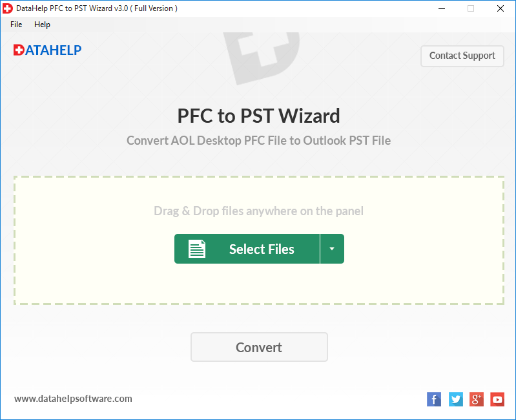Click the document icon on Select Files
The height and width of the screenshot is (420, 516).
click(x=197, y=249)
